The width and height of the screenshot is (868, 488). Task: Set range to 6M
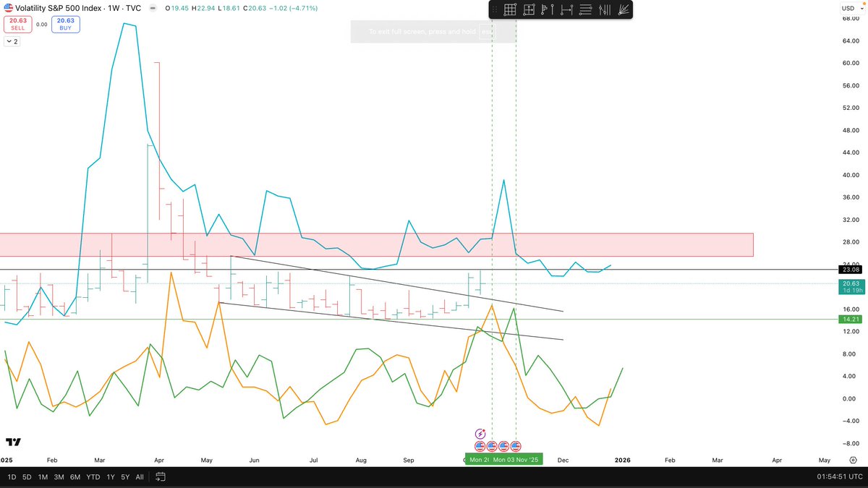(75, 477)
